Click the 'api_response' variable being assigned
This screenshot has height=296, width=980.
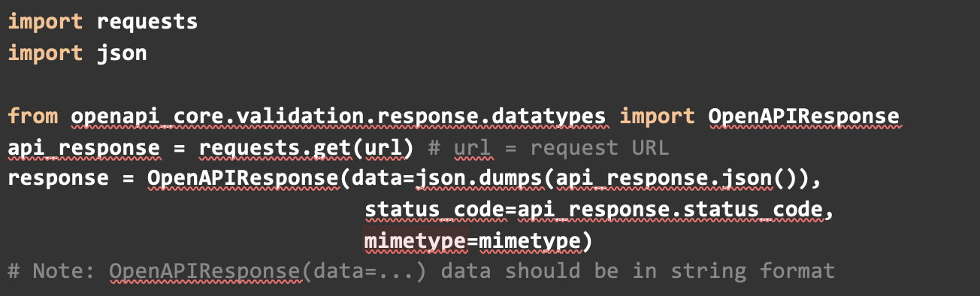84,149
